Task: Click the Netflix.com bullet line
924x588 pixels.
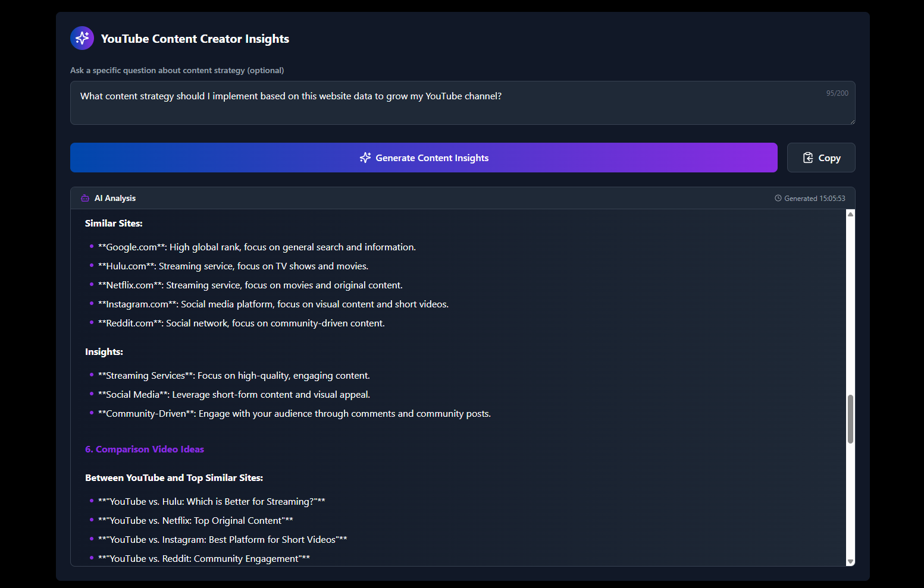Action: click(x=250, y=285)
